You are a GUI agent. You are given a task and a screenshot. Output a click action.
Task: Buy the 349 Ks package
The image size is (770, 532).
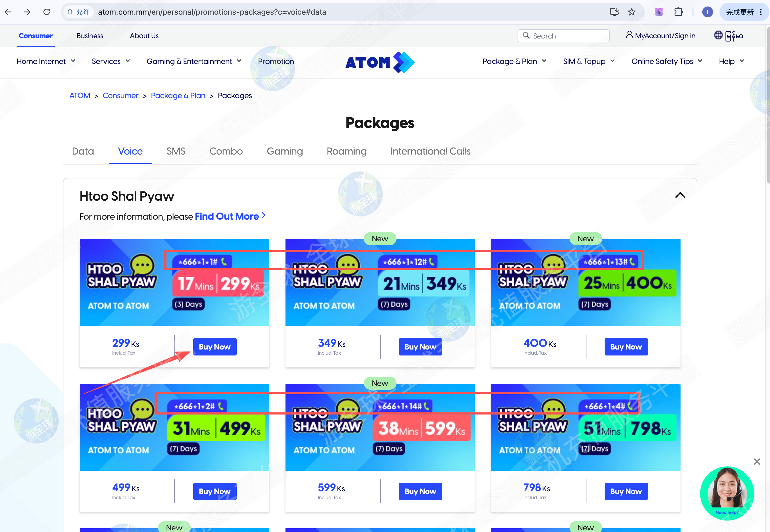420,347
